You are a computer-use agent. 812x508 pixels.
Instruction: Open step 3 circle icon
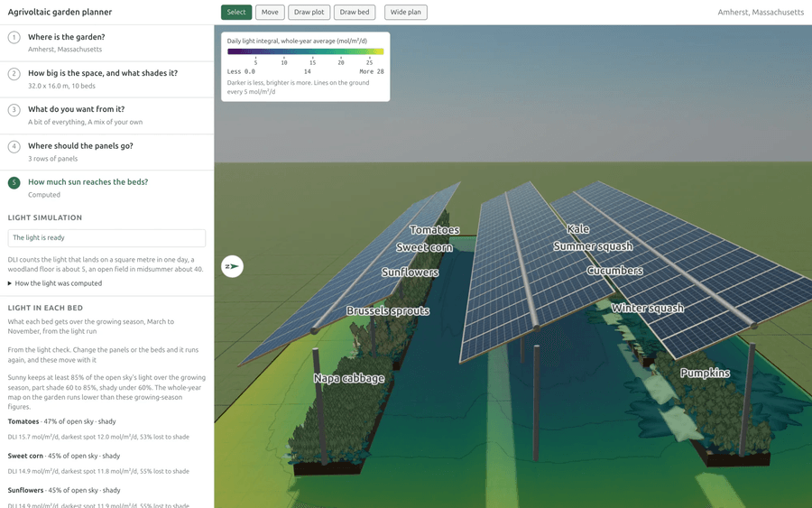pos(14,110)
